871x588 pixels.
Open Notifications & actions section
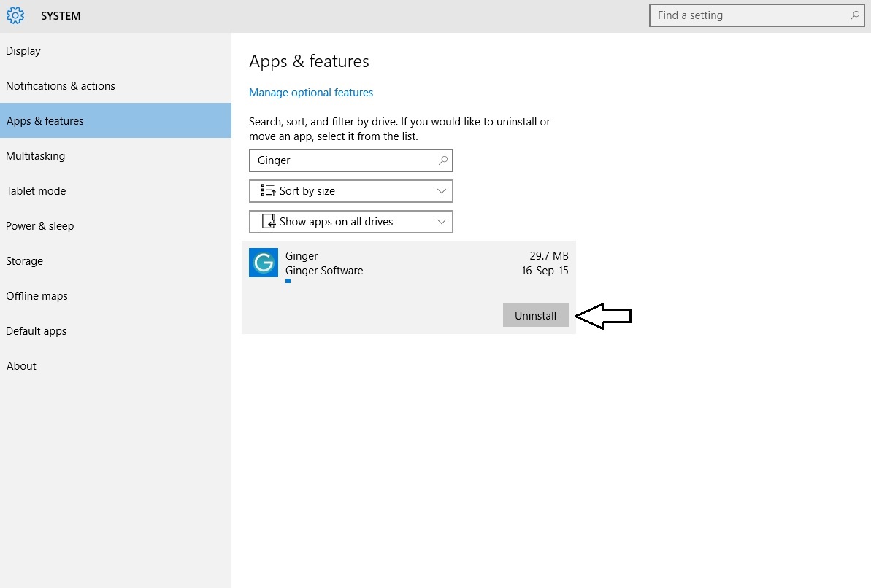(115, 86)
